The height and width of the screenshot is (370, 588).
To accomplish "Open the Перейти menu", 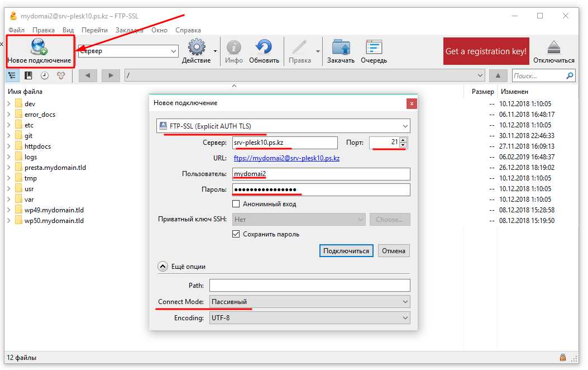I will (x=94, y=30).
